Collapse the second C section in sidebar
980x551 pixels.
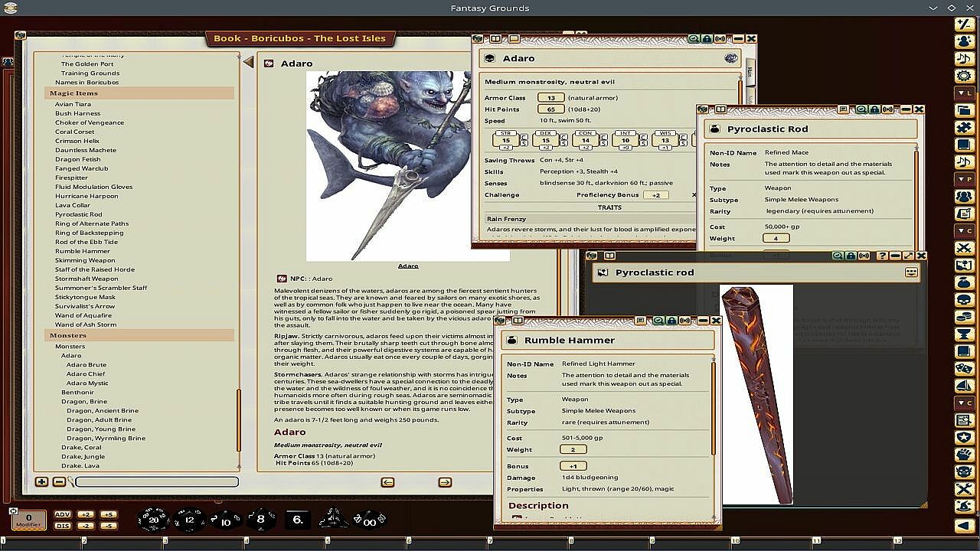(964, 403)
